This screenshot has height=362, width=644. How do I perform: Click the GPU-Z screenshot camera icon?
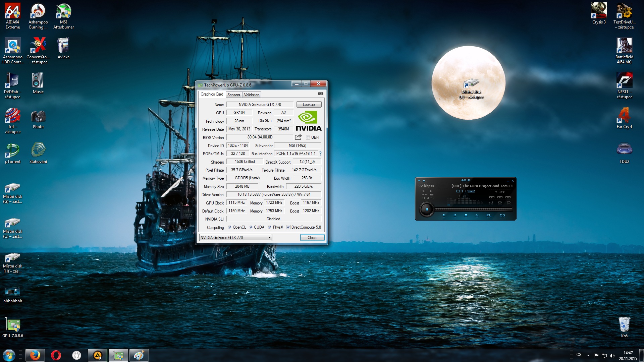(x=320, y=94)
